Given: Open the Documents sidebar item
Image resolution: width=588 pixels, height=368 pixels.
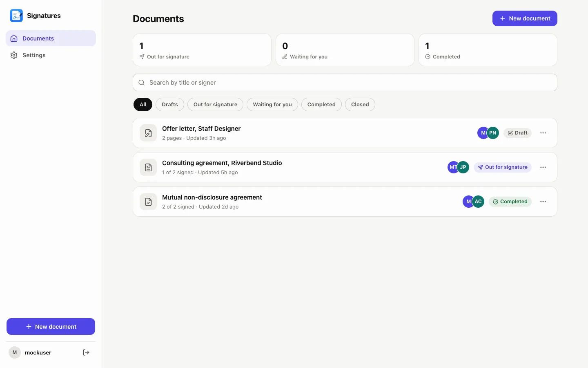Looking at the screenshot, I should pos(51,38).
